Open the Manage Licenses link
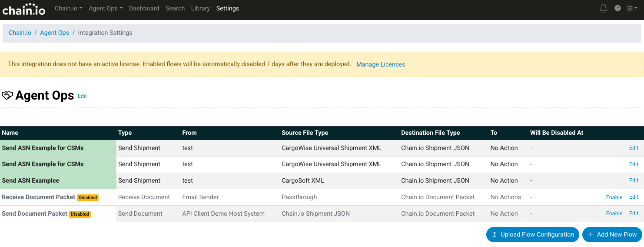Image resolution: width=644 pixels, height=247 pixels. [x=381, y=64]
